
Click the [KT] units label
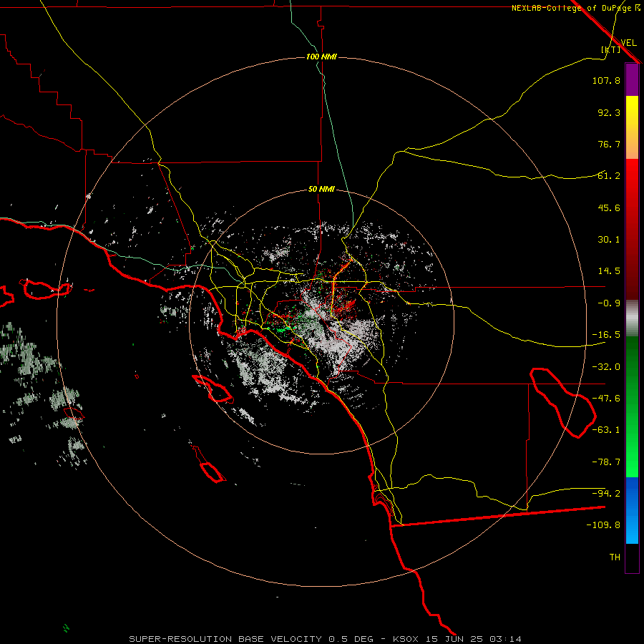click(x=611, y=49)
